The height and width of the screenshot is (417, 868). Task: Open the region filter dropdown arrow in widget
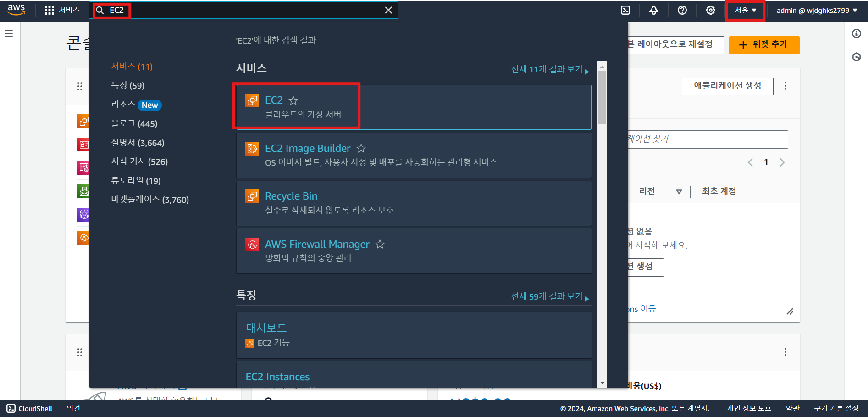click(679, 192)
